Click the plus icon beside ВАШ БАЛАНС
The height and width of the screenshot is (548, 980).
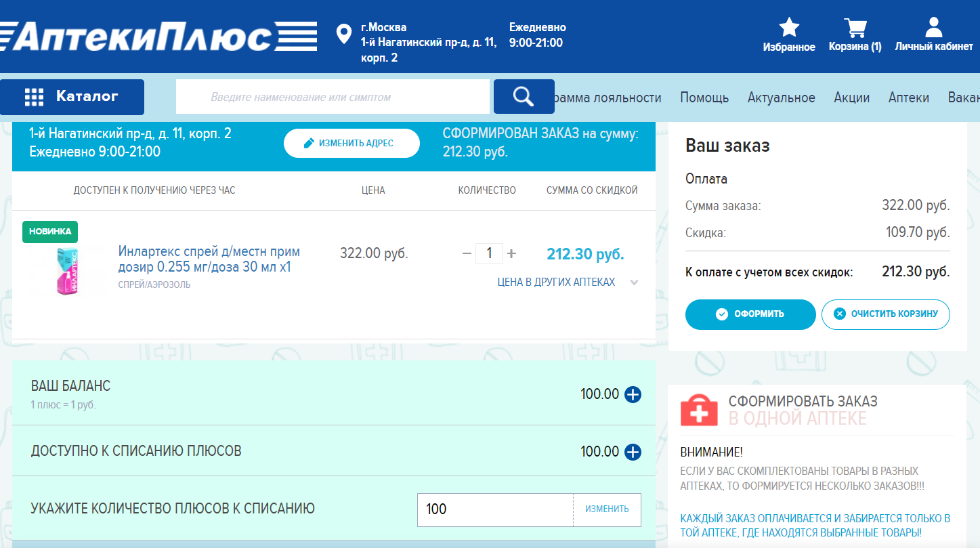tap(633, 394)
